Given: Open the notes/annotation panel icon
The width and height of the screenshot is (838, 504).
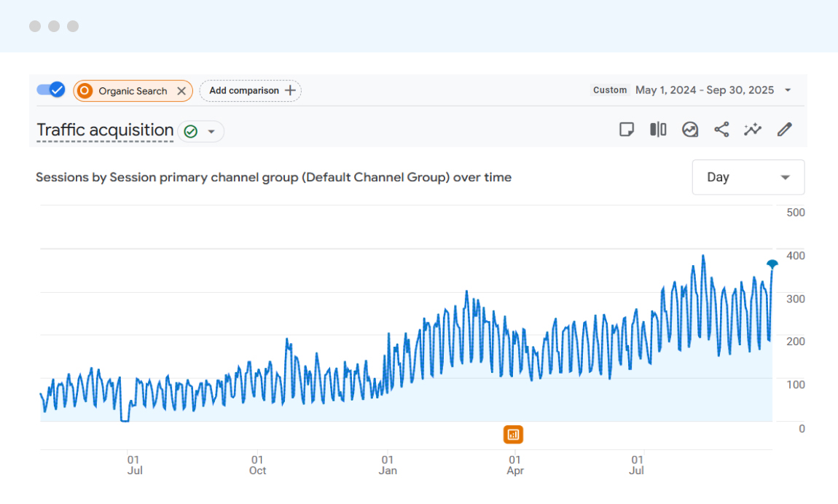Looking at the screenshot, I should [x=627, y=129].
